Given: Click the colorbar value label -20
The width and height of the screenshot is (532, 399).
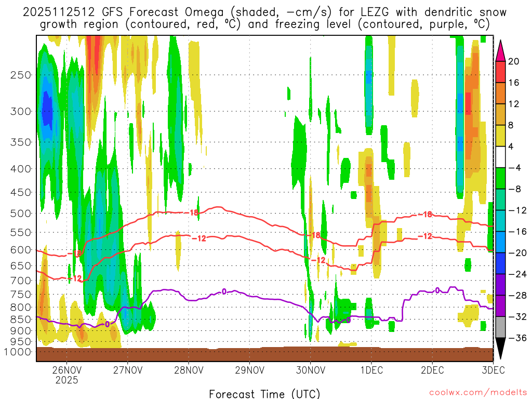Looking at the screenshot, I should (517, 253).
